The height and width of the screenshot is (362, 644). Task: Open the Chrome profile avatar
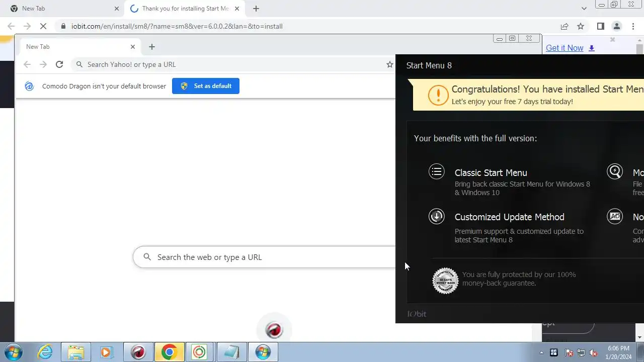click(x=616, y=26)
